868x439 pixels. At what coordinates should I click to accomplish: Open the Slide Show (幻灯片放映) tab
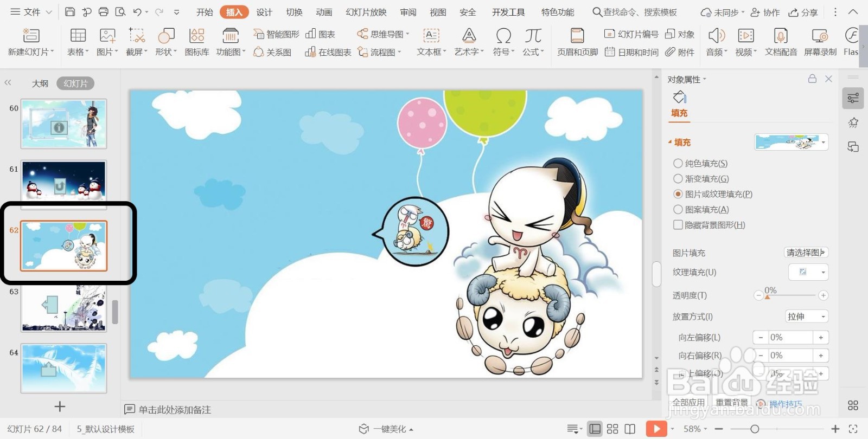coord(366,12)
